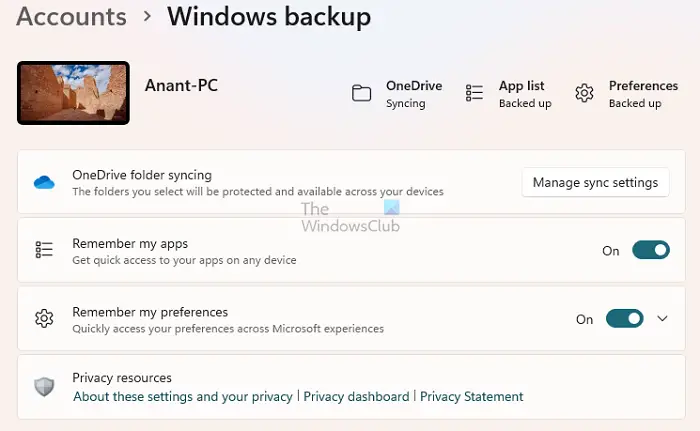The width and height of the screenshot is (700, 431).
Task: Open the Privacy Statement link
Action: point(471,397)
